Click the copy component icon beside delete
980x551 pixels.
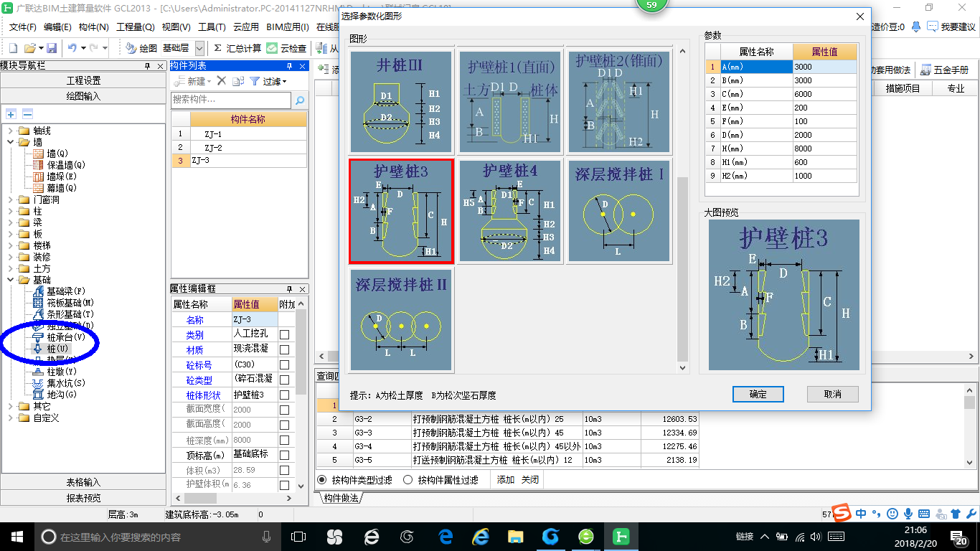(x=238, y=81)
